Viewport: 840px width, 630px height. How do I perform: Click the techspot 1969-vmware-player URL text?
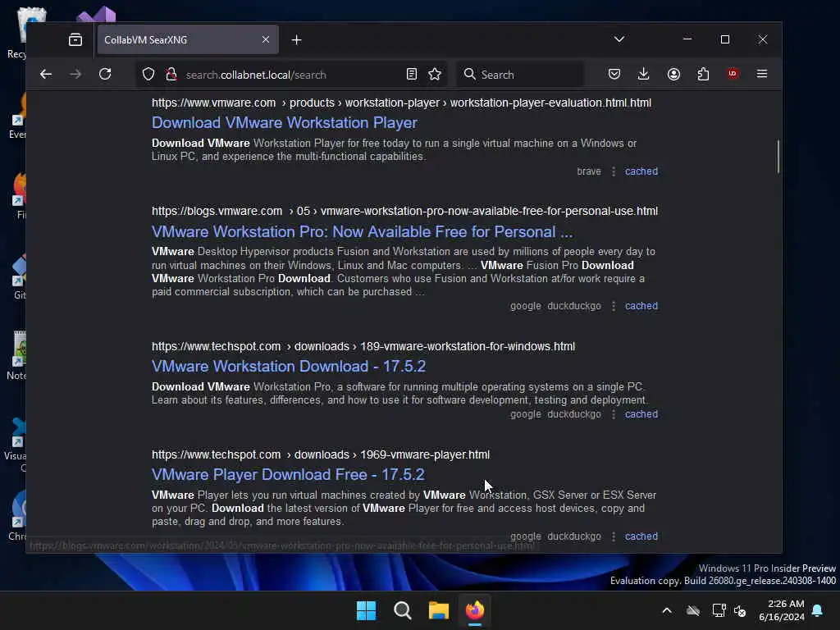[321, 454]
